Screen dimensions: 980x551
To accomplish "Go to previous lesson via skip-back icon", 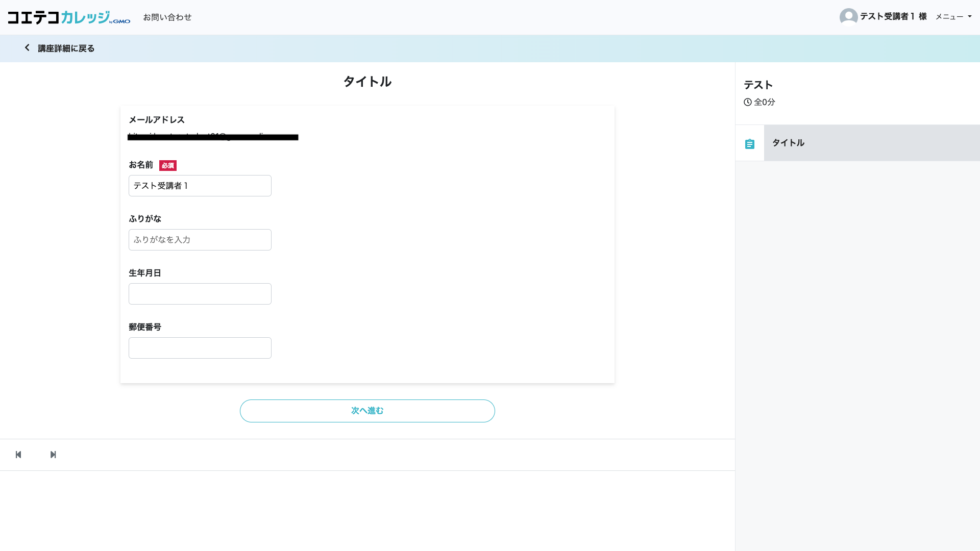I will pyautogui.click(x=18, y=455).
